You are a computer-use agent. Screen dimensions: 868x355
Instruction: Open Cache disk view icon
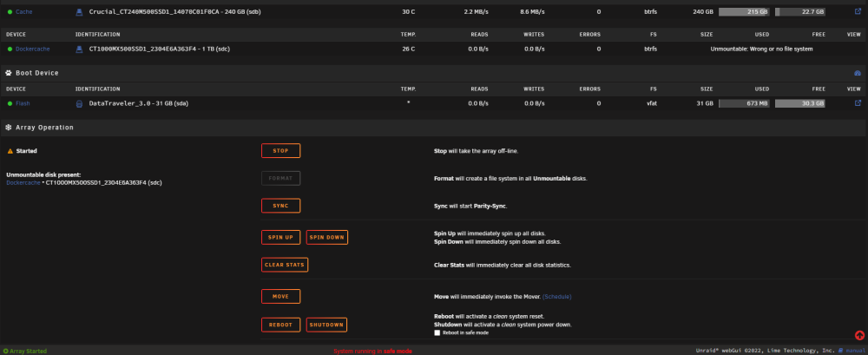point(858,11)
